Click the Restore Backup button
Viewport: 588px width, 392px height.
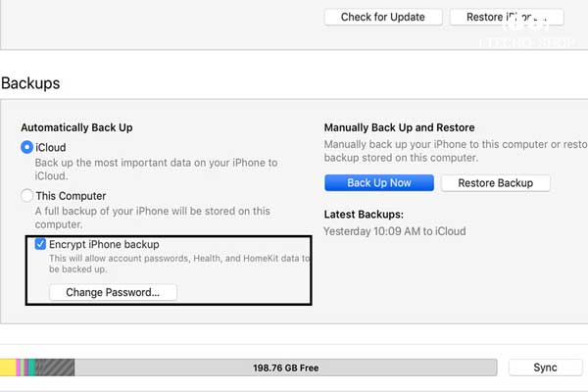click(495, 183)
